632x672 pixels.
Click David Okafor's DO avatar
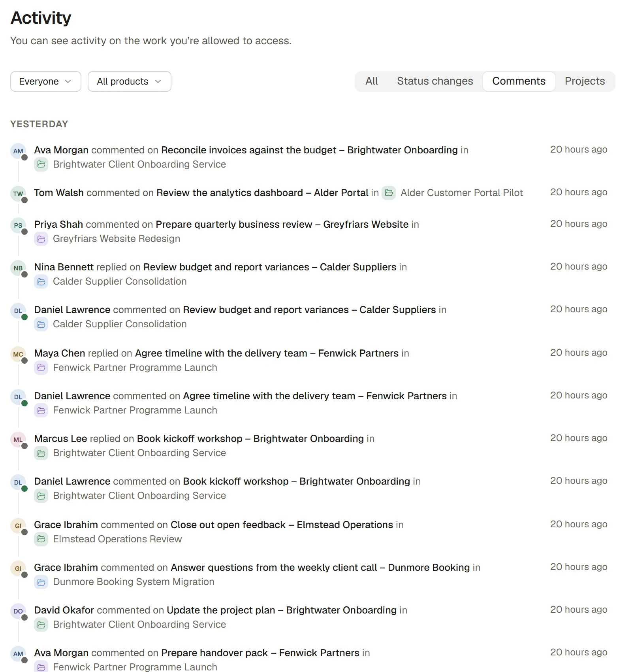(18, 611)
